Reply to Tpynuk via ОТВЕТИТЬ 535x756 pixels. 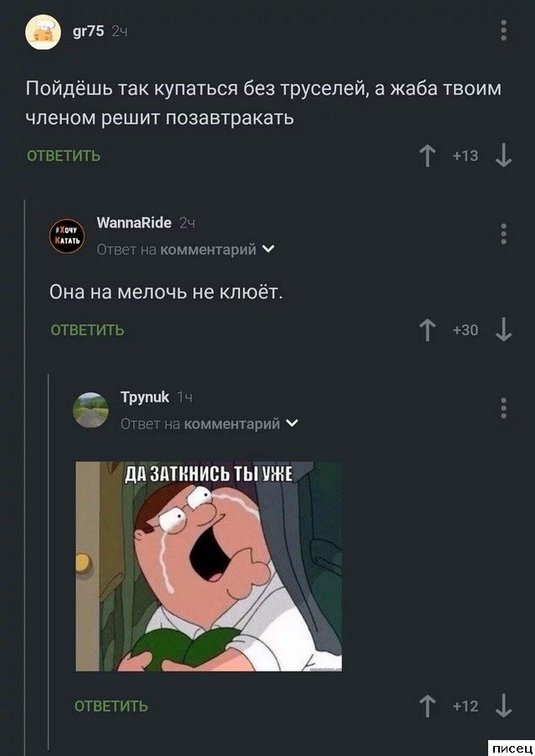(111, 706)
